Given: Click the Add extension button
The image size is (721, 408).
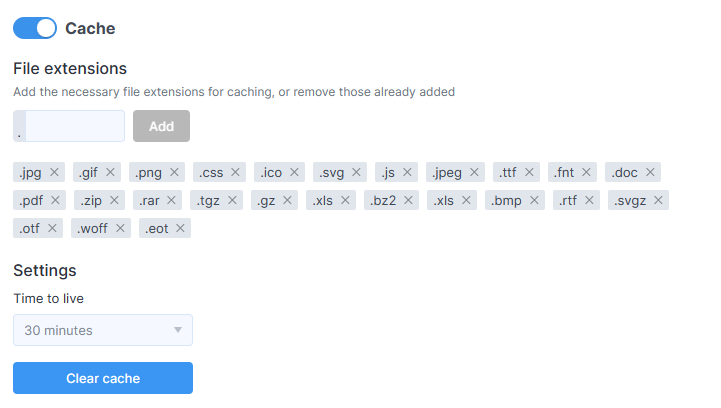Looking at the screenshot, I should 161,126.
